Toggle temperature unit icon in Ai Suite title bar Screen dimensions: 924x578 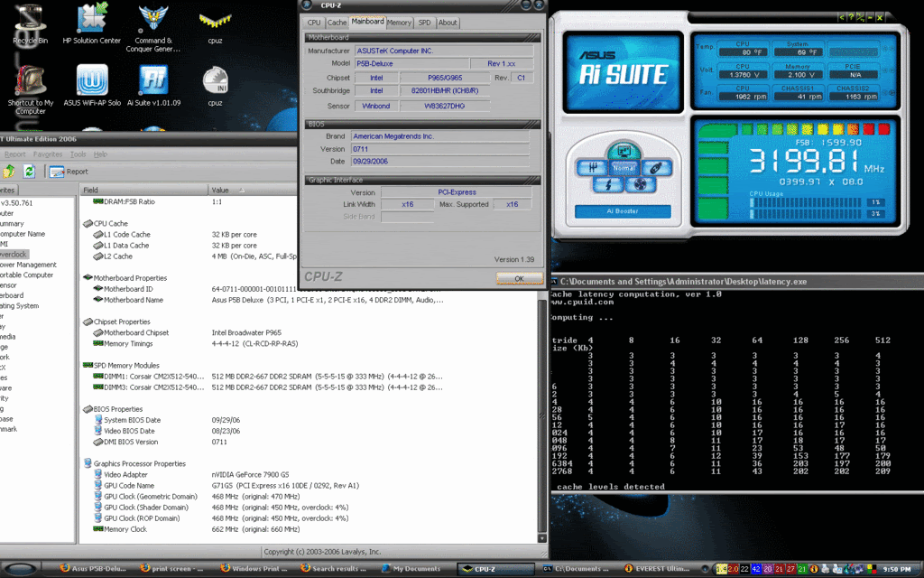(860, 18)
